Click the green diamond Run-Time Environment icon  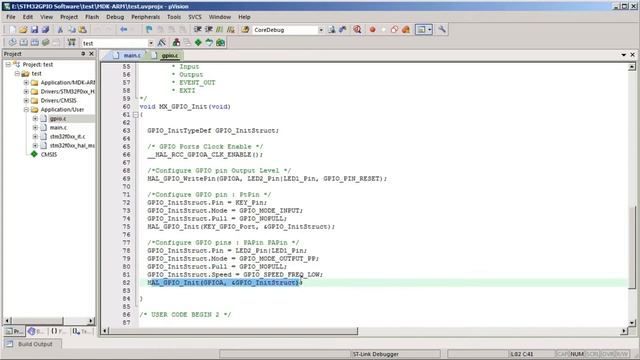click(198, 42)
